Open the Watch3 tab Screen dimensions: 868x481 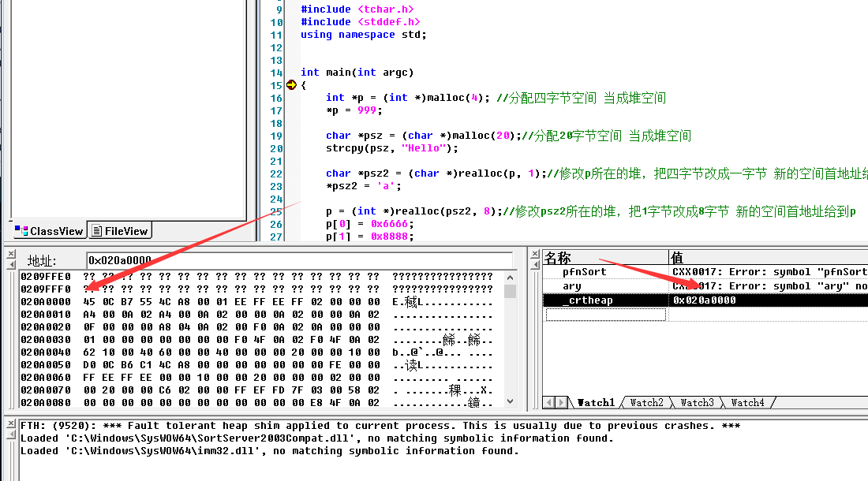point(696,402)
